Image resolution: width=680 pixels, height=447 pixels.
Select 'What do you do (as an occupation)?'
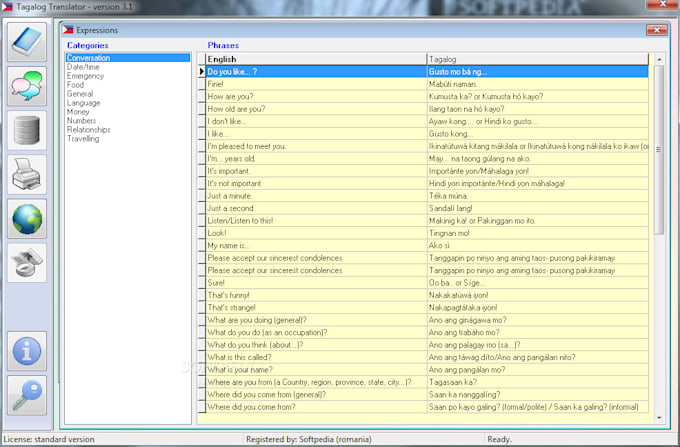point(316,333)
